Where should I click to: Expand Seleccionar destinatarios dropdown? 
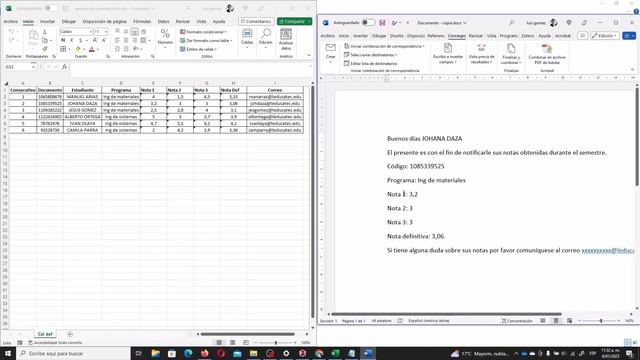(x=371, y=55)
